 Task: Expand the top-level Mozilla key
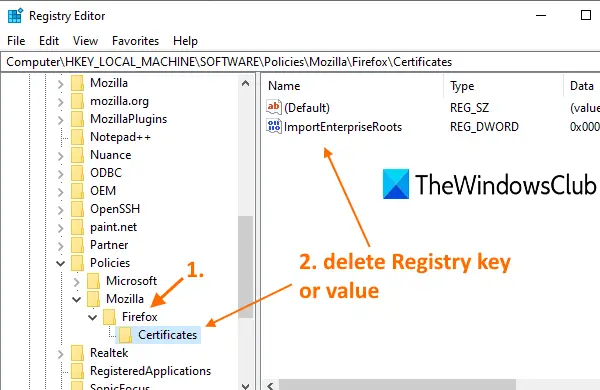click(60, 83)
